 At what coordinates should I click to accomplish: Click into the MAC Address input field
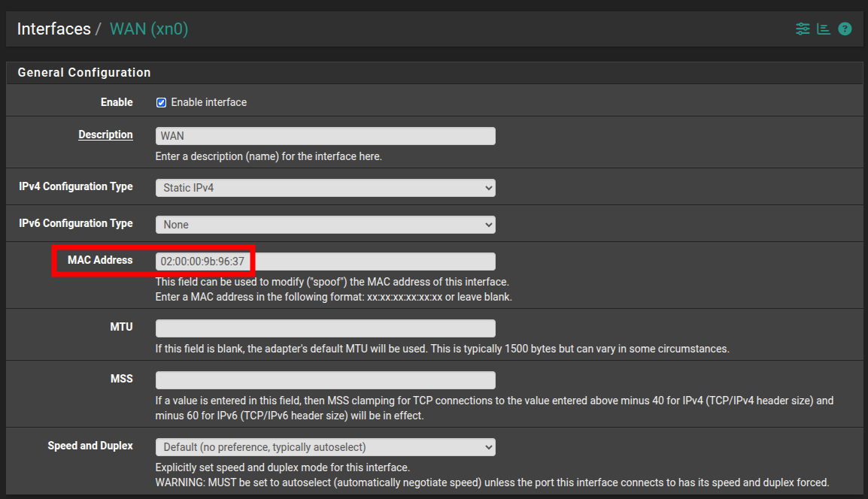tap(325, 262)
